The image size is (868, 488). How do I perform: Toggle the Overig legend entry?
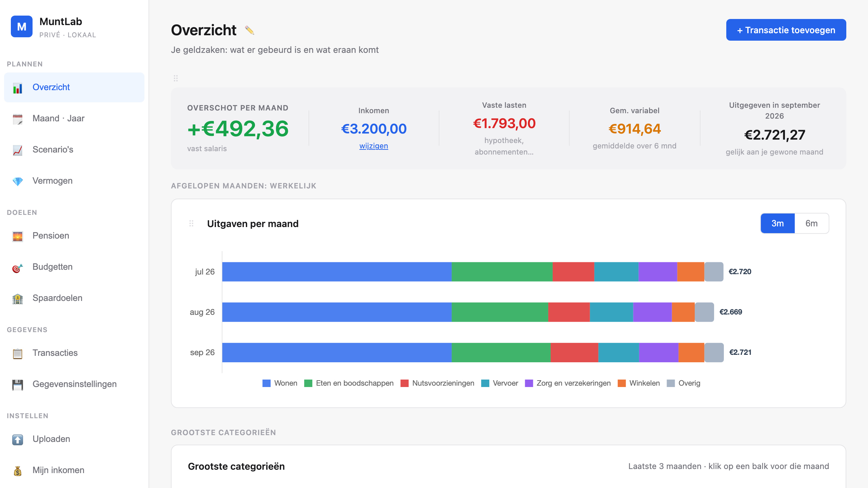click(683, 383)
